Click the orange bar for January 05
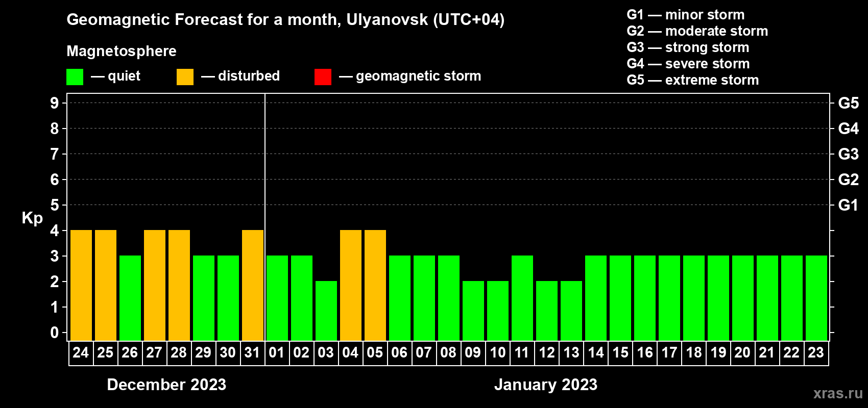Screen dimensions: 868x408 click(375, 286)
